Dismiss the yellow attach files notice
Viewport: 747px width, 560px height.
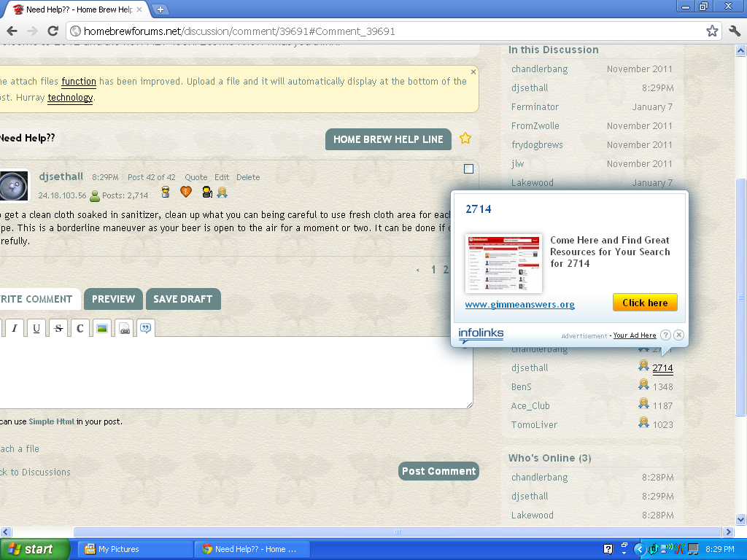(473, 71)
